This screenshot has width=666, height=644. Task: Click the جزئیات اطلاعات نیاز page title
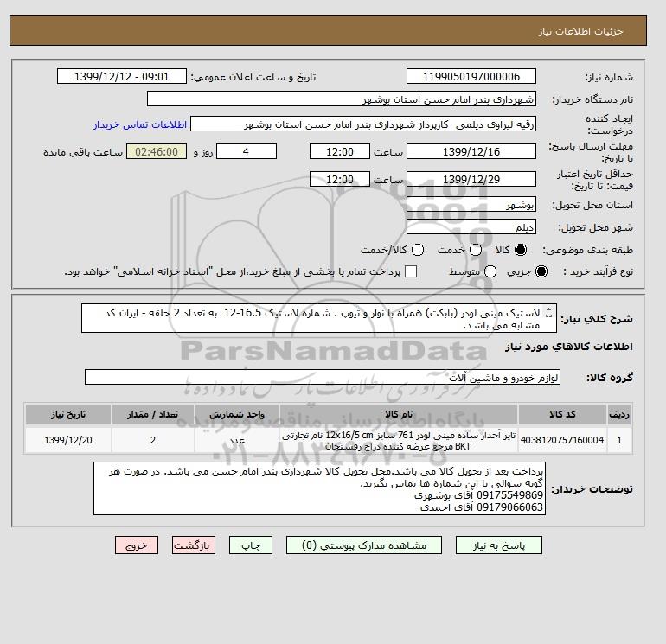[x=580, y=31]
